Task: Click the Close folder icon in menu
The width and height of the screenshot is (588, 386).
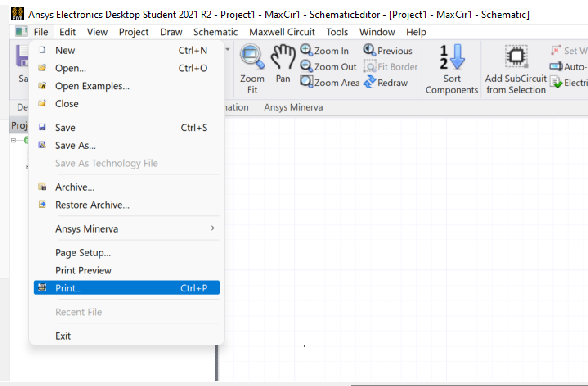Action: pos(42,103)
